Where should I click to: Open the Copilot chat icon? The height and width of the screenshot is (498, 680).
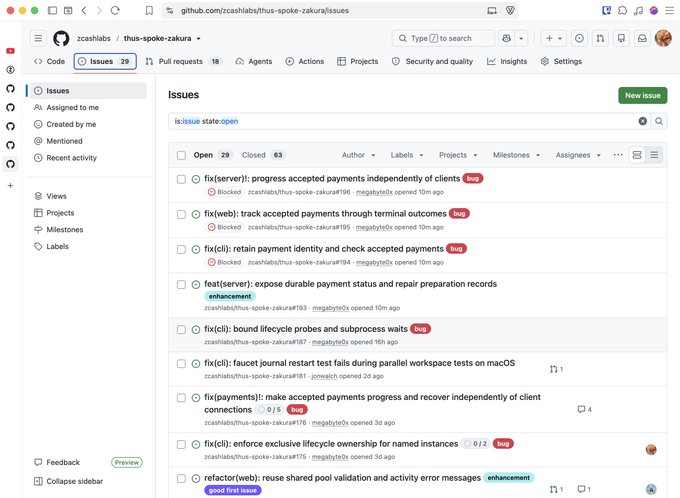coord(506,38)
